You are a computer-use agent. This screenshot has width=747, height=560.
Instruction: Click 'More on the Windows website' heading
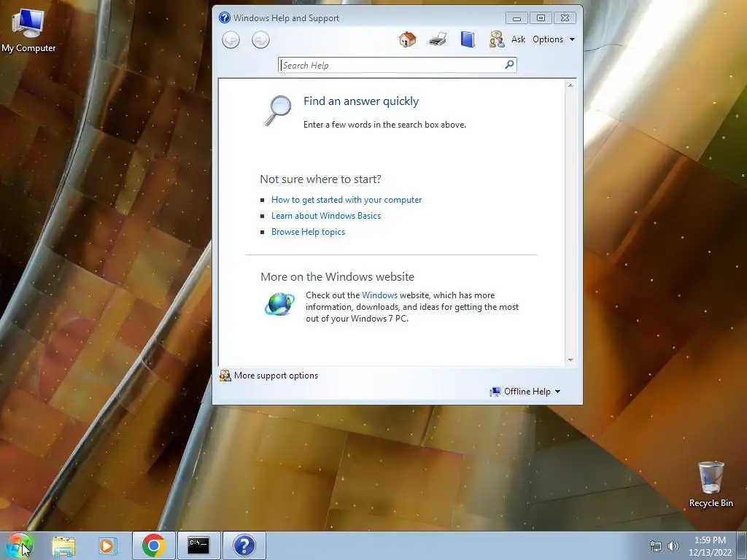pyautogui.click(x=337, y=276)
